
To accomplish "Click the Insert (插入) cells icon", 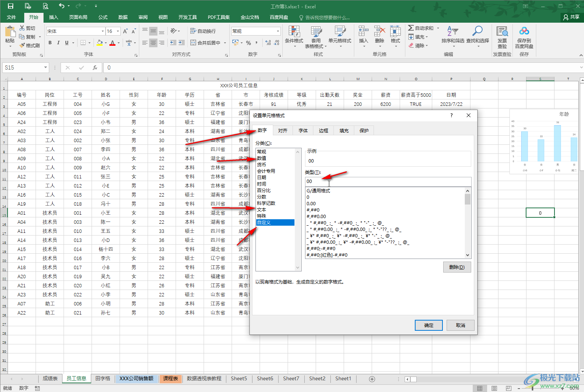I will point(363,31).
